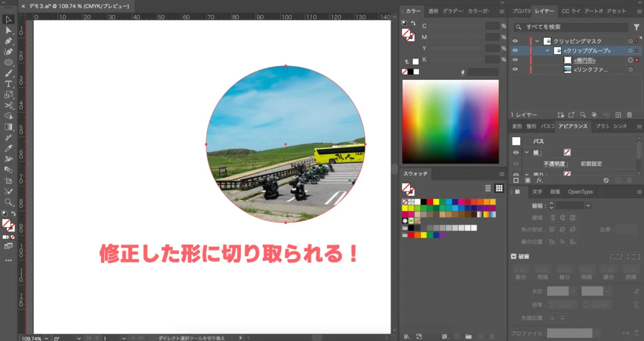Hide the クリッピングマスク layer eye icon

515,41
